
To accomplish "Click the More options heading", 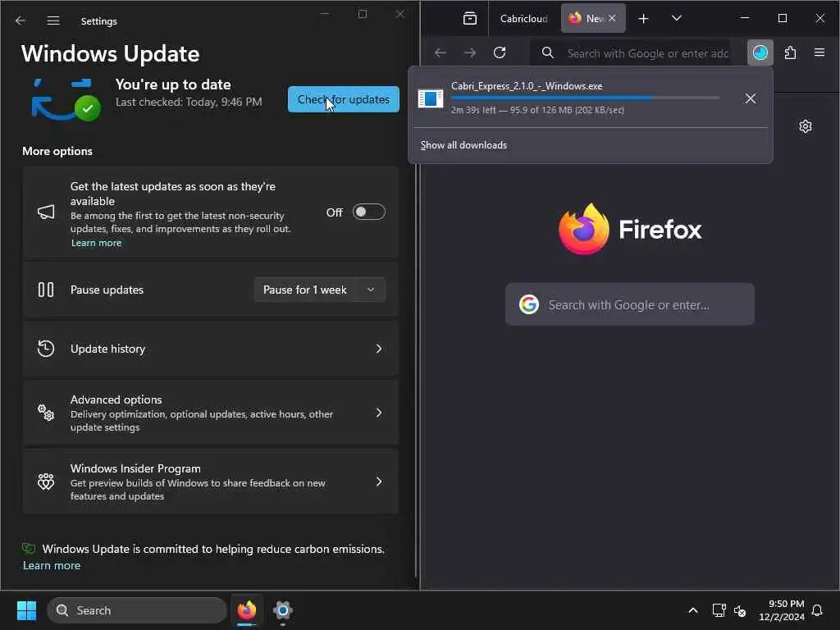I will click(57, 152).
